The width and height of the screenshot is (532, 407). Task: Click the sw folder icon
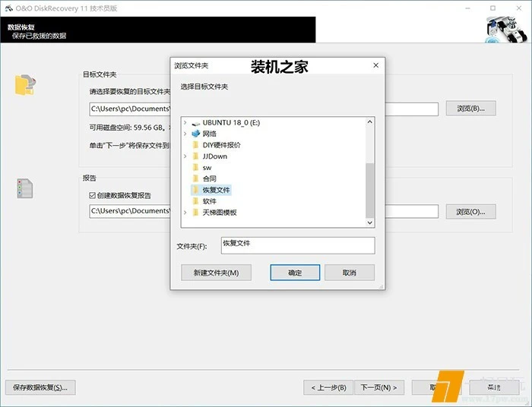pyautogui.click(x=196, y=167)
